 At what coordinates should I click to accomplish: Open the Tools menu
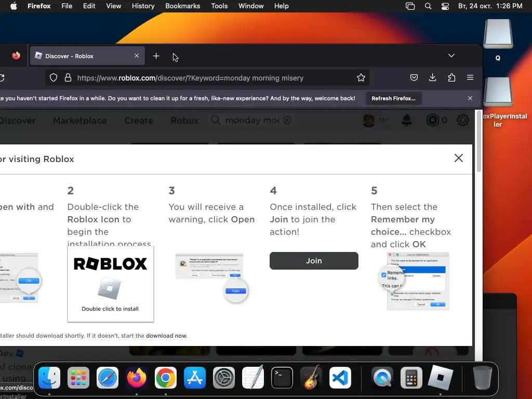pyautogui.click(x=219, y=6)
